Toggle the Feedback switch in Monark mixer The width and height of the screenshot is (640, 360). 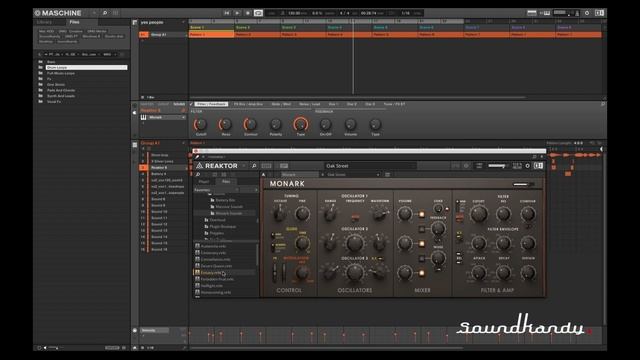click(422, 229)
